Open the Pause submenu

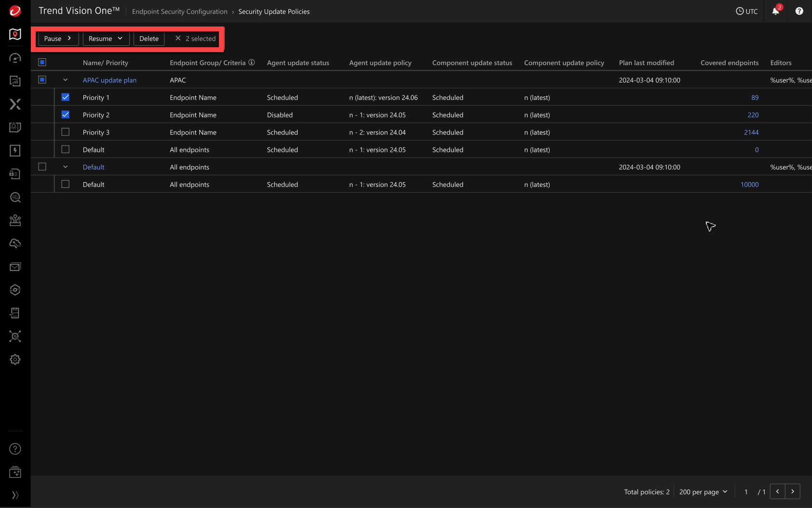pos(58,39)
